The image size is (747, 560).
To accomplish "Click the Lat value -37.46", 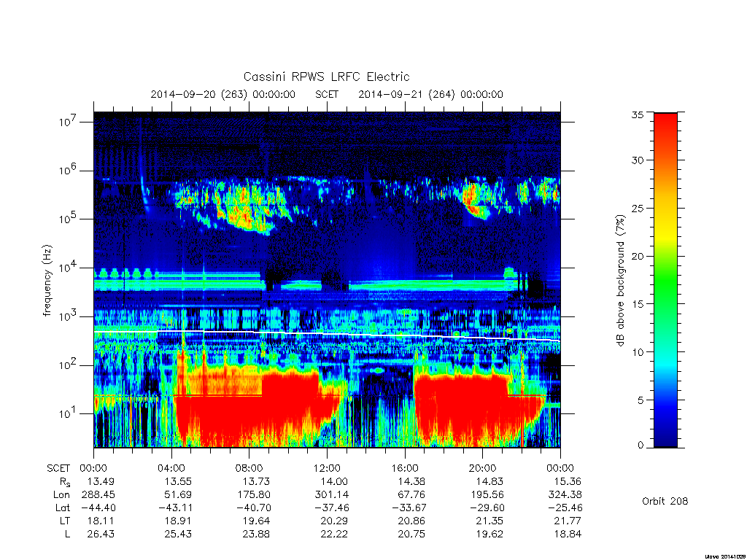I will 331,507.
